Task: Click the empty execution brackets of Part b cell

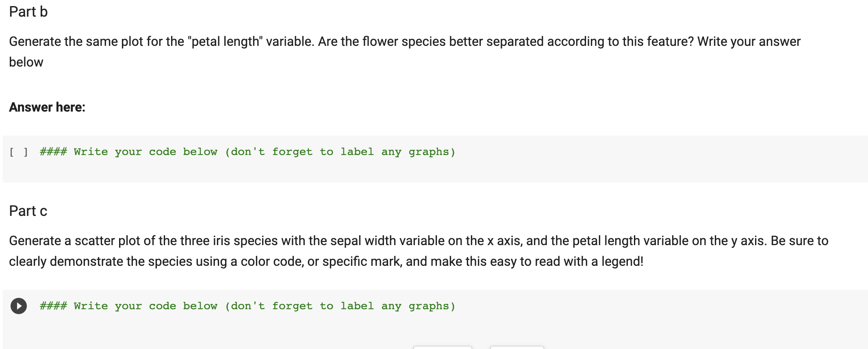Action: (19, 151)
